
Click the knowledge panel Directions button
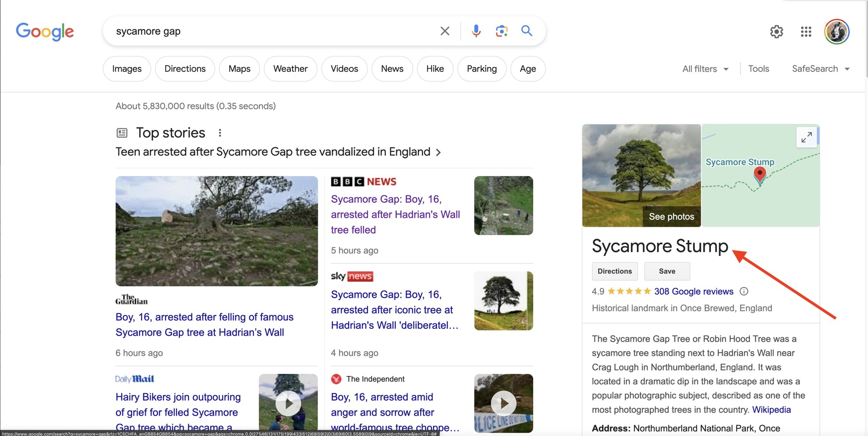pyautogui.click(x=615, y=271)
